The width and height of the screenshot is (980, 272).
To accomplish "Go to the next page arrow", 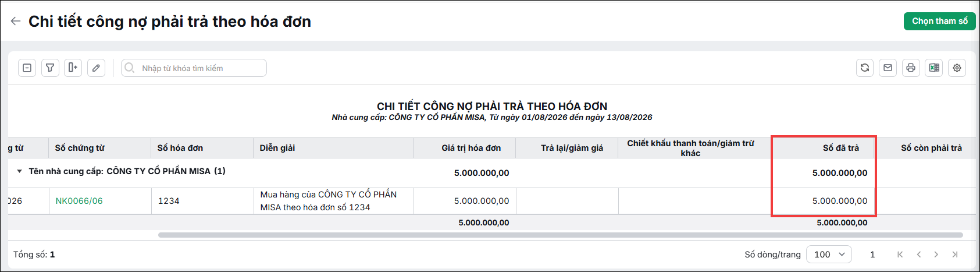I will [936, 255].
